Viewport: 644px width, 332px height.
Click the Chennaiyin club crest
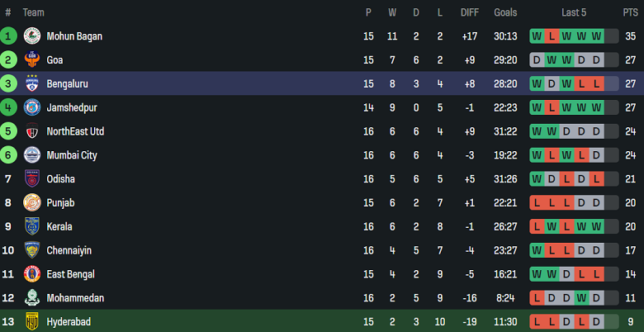32,250
